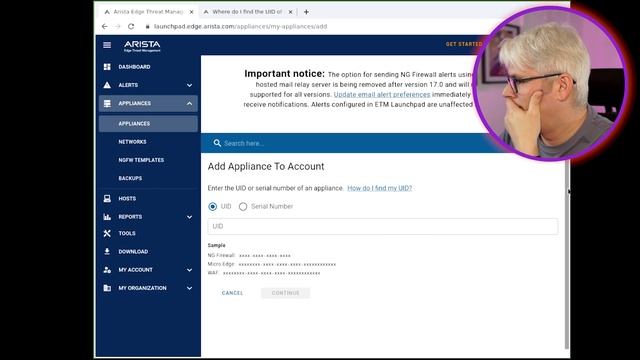Expand the My Organization chevron
The image size is (640, 360).
(x=189, y=288)
